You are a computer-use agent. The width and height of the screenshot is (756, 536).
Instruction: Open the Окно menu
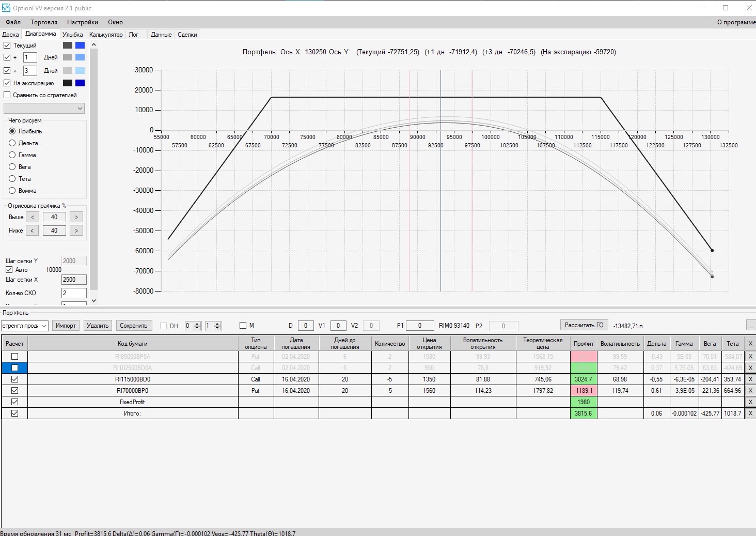pyautogui.click(x=116, y=22)
